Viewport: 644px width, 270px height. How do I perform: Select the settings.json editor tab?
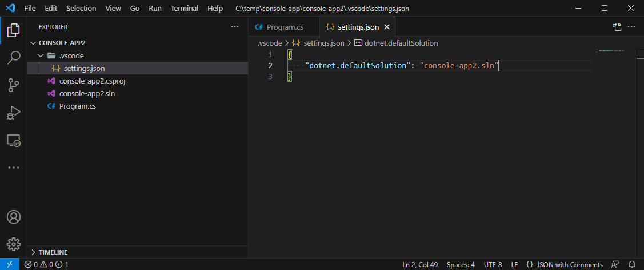point(358,27)
